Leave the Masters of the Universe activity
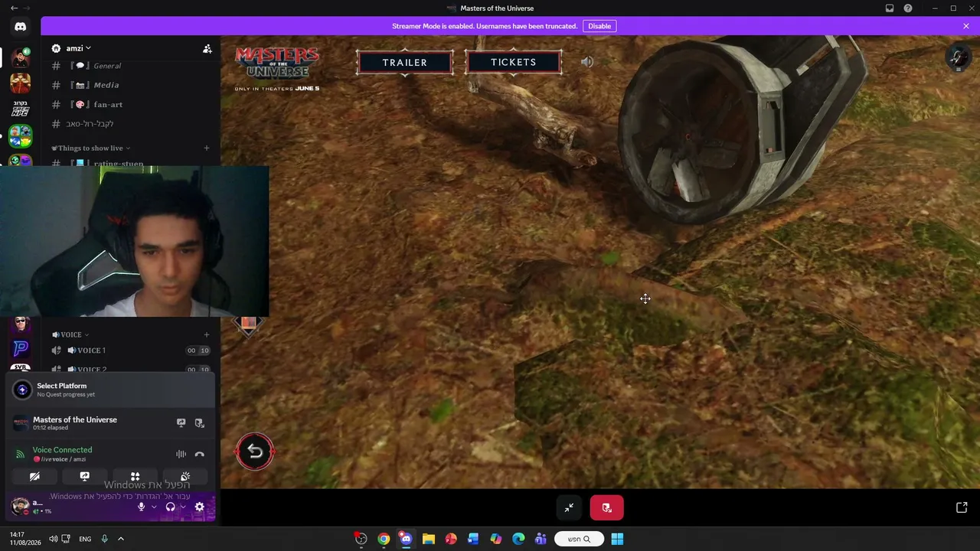Image resolution: width=980 pixels, height=551 pixels. pos(199,422)
